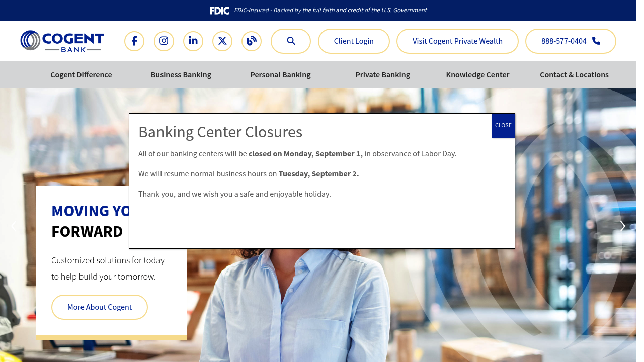This screenshot has height=362, width=644.
Task: Click More About Cogent button
Action: tap(100, 307)
